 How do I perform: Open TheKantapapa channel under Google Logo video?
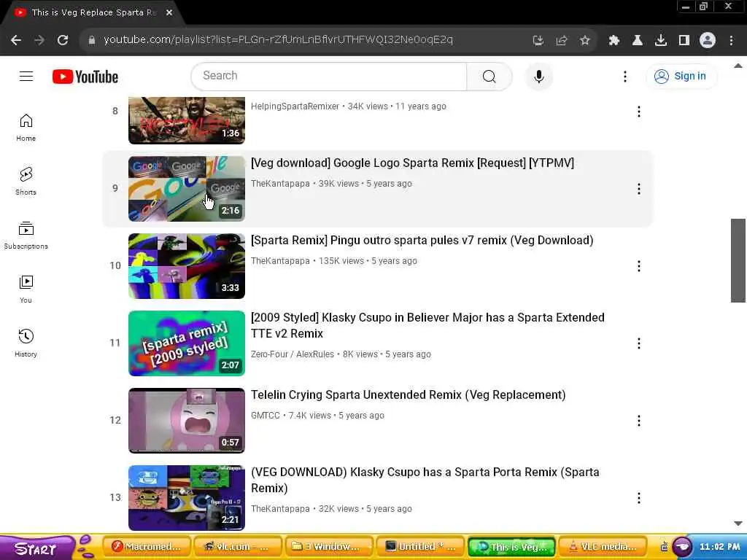point(280,184)
